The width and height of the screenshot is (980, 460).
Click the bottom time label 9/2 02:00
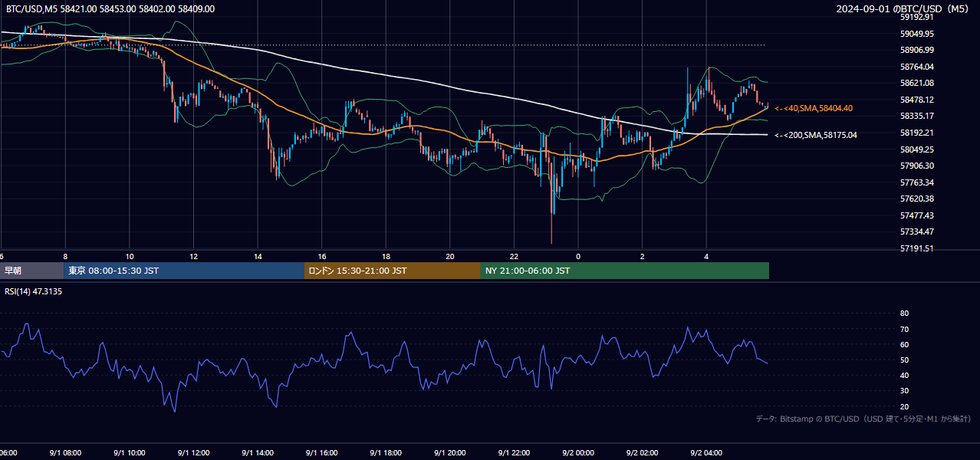click(643, 453)
